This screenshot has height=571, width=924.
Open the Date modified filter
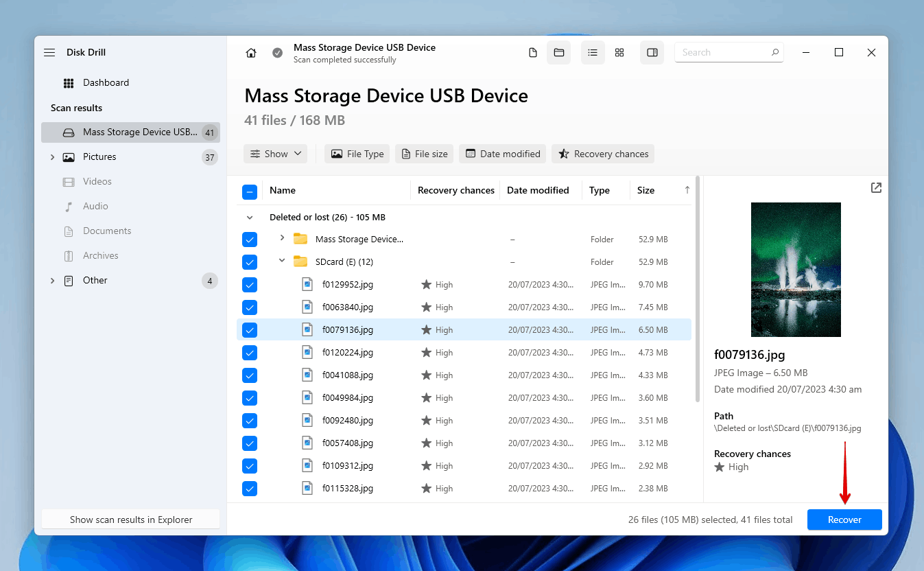[502, 154]
